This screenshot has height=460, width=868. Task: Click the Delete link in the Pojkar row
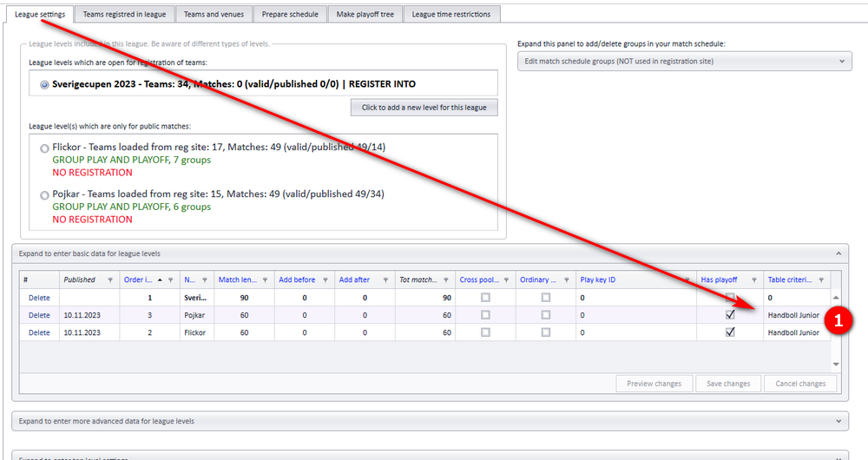(x=39, y=315)
